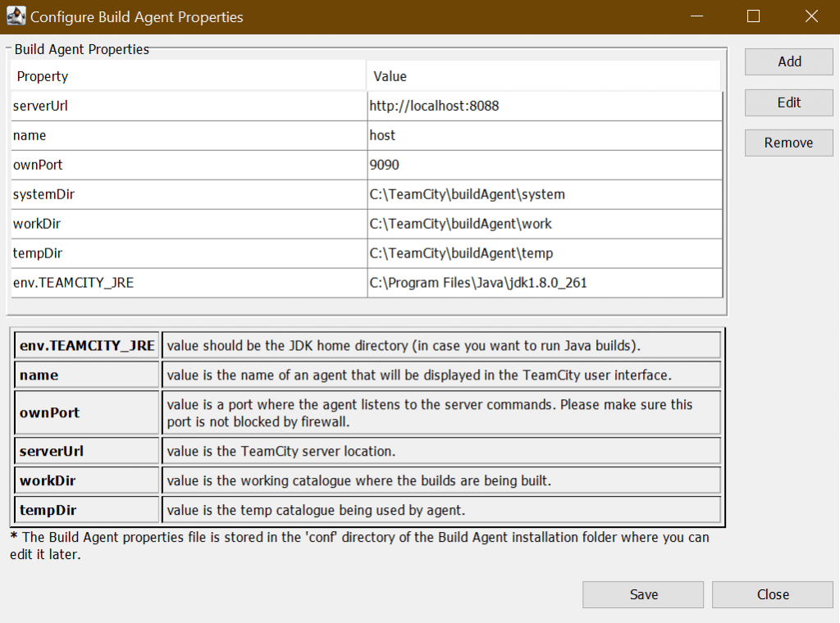Select the serverUrl property cell
Viewport: 840px width, 623px height.
189,106
